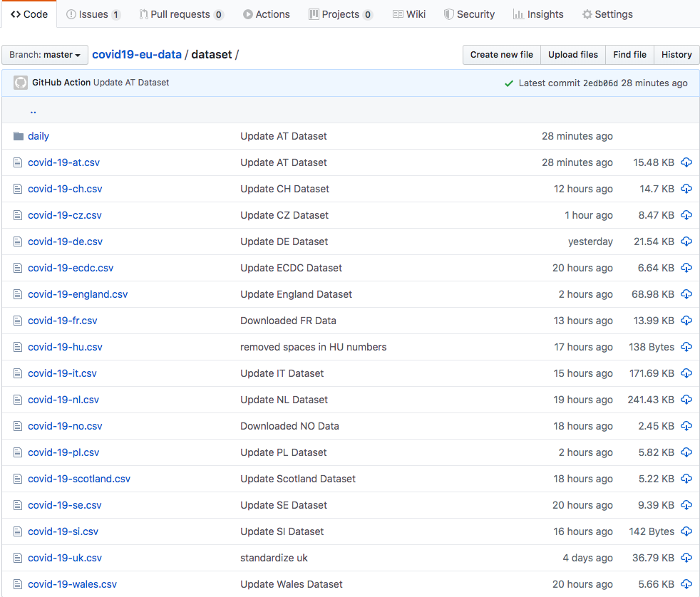This screenshot has height=597, width=700.
Task: Download covid-19-scotland.csv via its cloud icon
Action: tap(686, 478)
